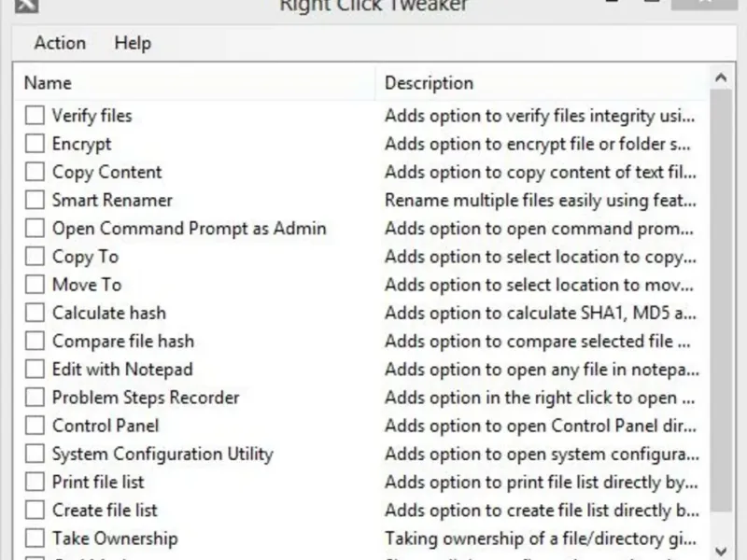The image size is (747, 560).
Task: Open the Help menu
Action: point(133,43)
